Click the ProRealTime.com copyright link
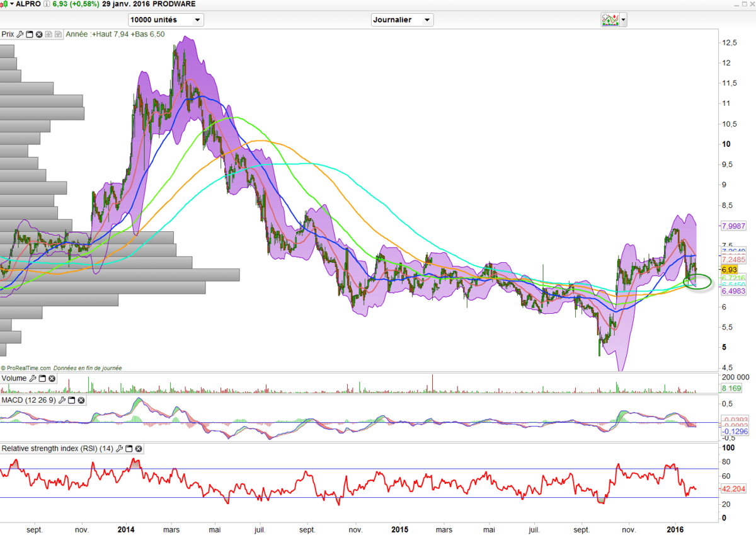The height and width of the screenshot is (535, 756). click(x=26, y=368)
